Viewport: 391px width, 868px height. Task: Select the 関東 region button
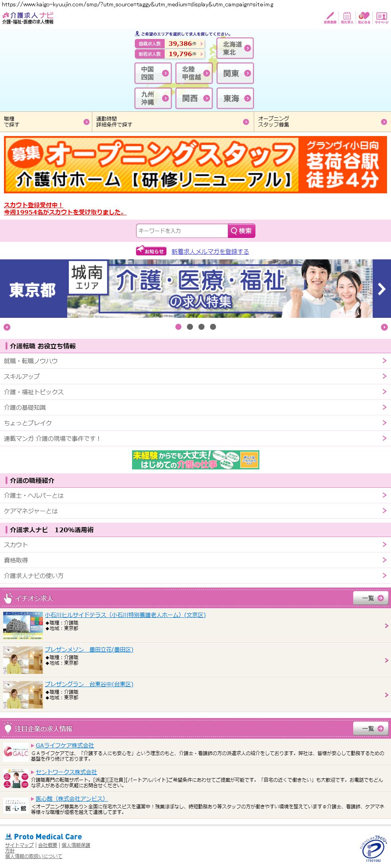tap(235, 73)
